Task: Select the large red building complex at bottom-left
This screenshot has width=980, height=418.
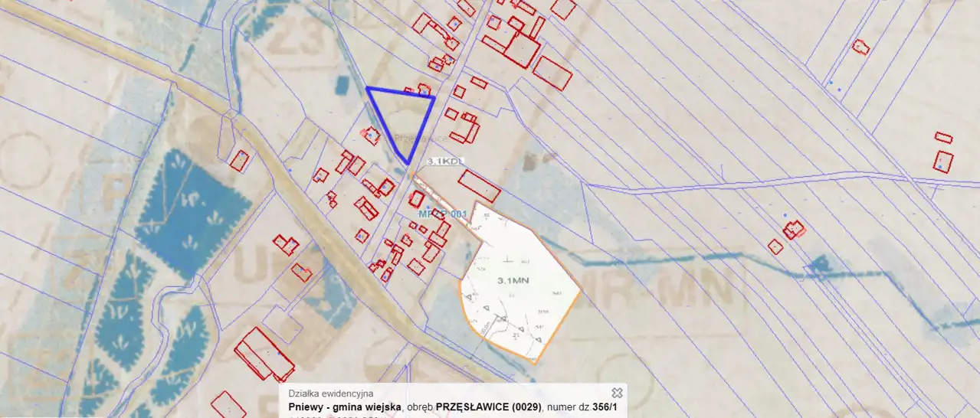Action: coord(262,354)
